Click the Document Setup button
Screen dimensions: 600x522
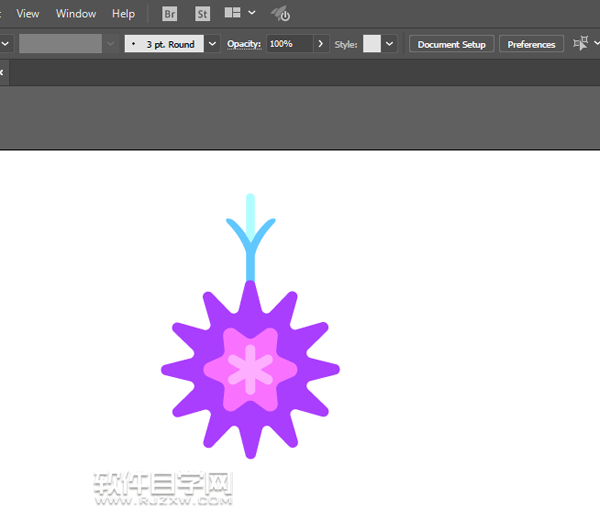coord(451,44)
